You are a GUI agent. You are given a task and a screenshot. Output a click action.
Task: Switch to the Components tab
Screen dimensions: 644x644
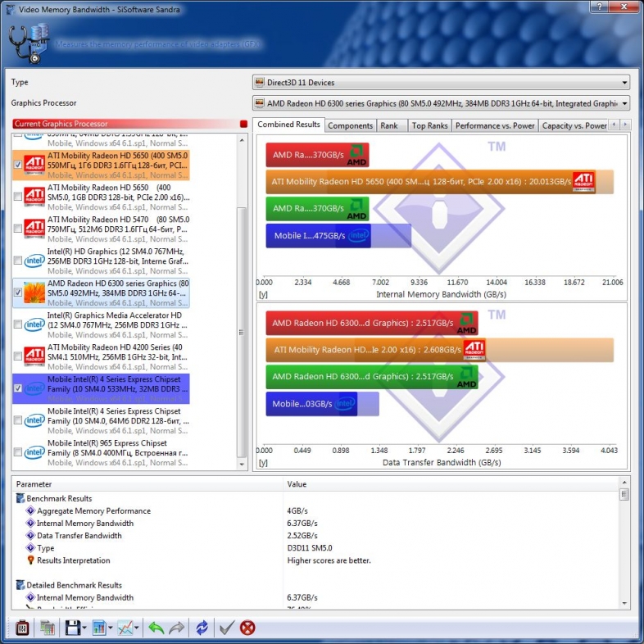coord(351,125)
